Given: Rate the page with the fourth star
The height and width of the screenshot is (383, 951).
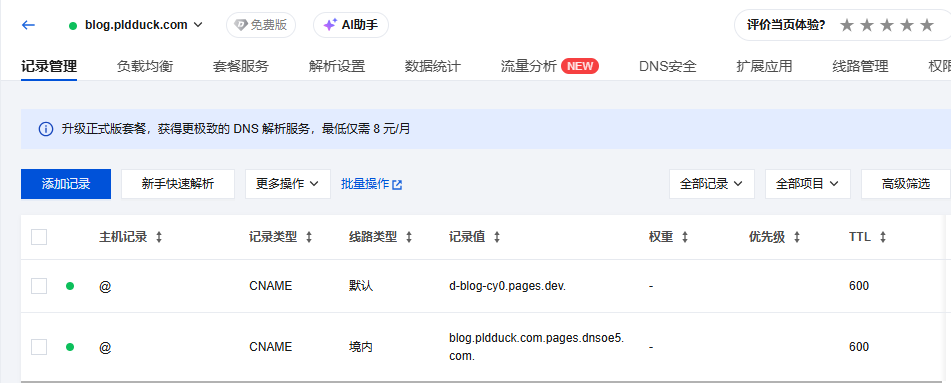Looking at the screenshot, I should 907,25.
